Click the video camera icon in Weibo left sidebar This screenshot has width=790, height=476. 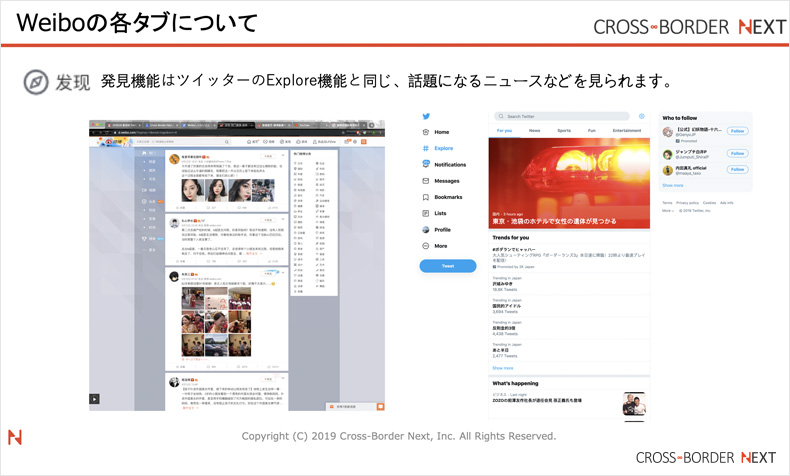click(x=144, y=190)
